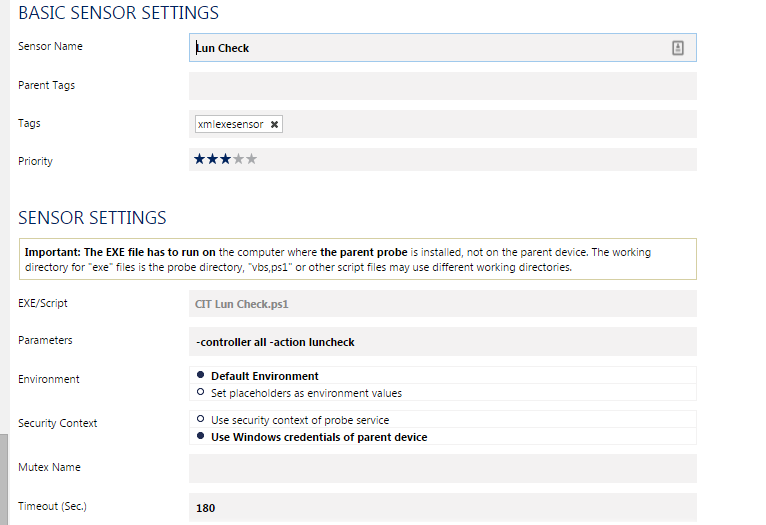Image resolution: width=766 pixels, height=525 pixels.
Task: Focus the empty Mutex Name field
Action: (x=442, y=468)
